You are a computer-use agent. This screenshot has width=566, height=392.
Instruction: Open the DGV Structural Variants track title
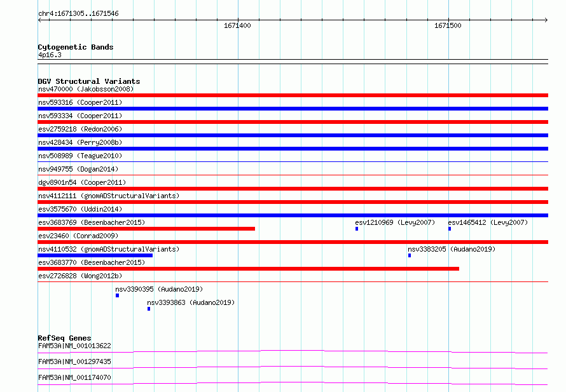(89, 81)
